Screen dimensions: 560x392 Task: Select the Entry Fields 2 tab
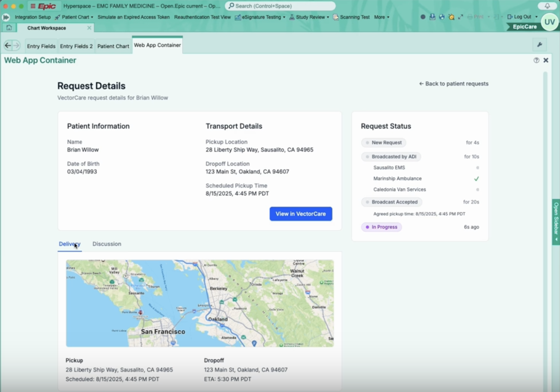[76, 46]
